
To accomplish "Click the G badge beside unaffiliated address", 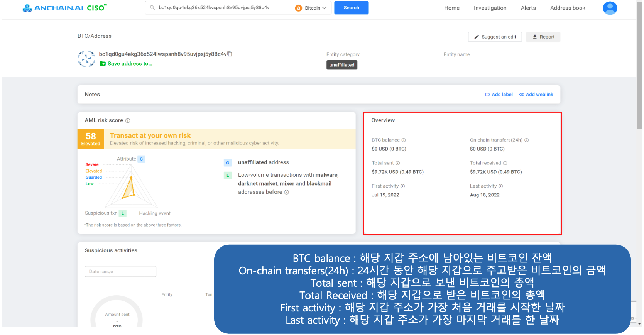I will [x=228, y=163].
